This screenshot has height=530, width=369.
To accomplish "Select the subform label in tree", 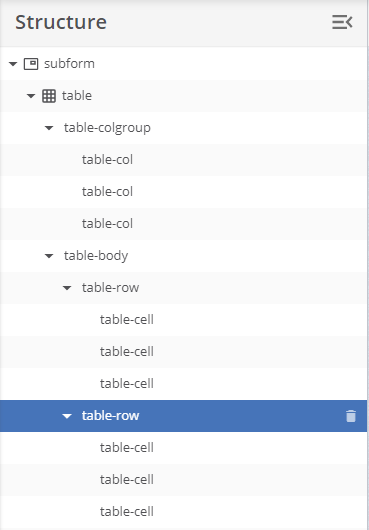I will (x=69, y=64).
